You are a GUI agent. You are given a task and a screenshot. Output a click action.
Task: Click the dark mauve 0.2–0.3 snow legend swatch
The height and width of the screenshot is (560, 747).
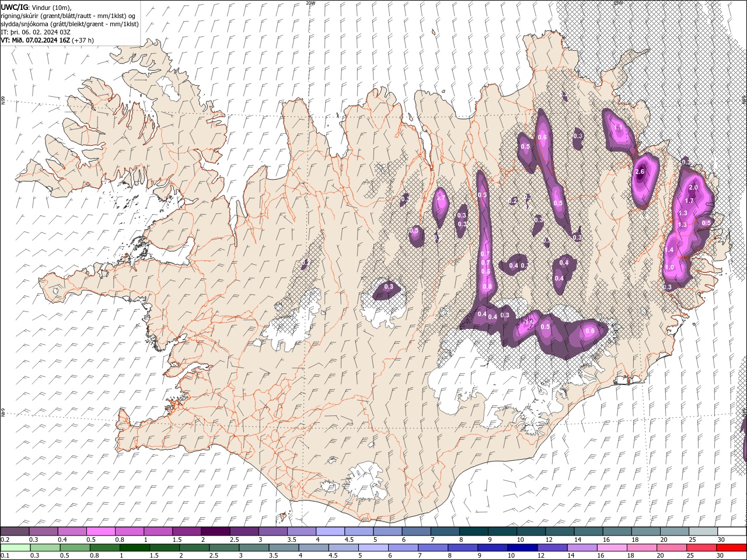point(15,531)
